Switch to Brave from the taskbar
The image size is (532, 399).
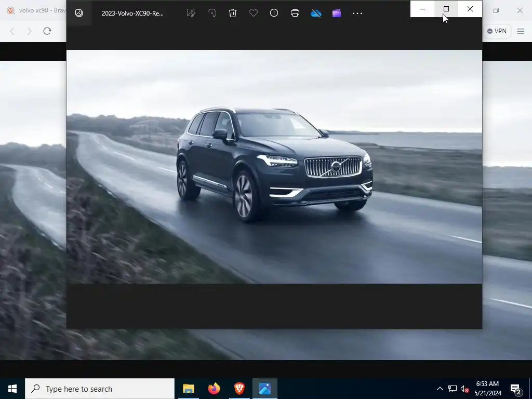coord(239,389)
